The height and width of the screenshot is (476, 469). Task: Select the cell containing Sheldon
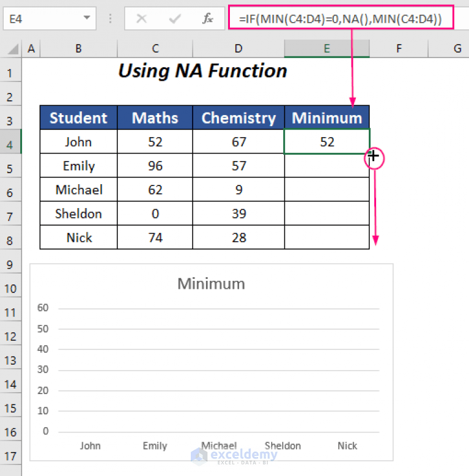pyautogui.click(x=78, y=214)
